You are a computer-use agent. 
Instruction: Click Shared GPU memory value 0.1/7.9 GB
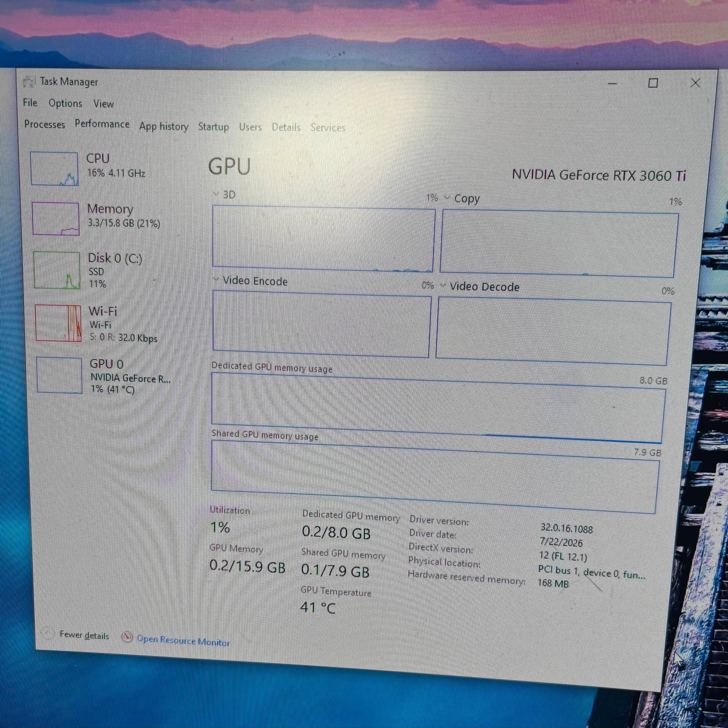point(335,571)
